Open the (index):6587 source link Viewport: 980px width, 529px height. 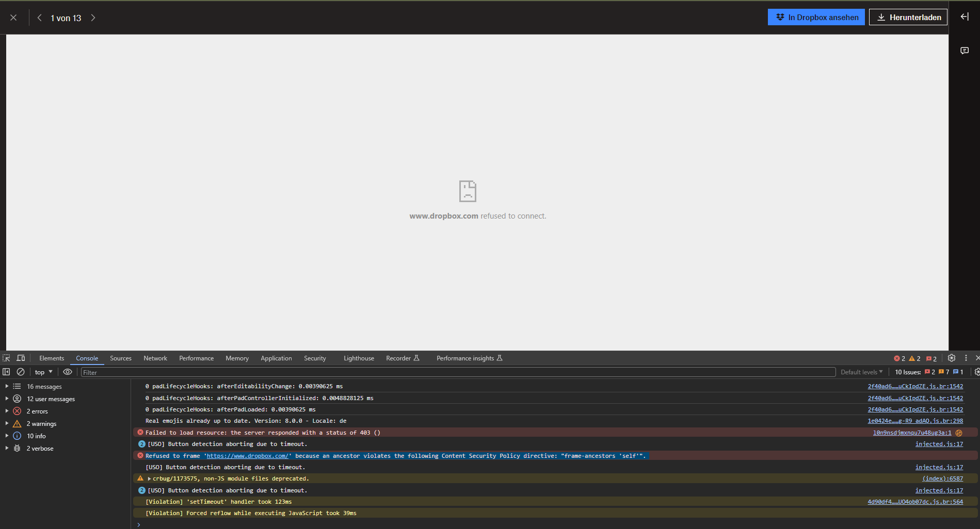coord(942,478)
